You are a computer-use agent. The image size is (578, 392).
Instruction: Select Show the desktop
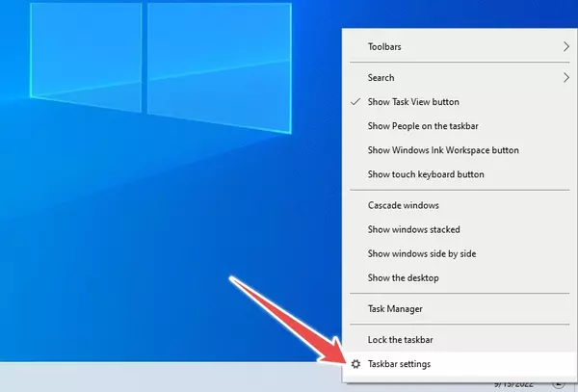[460, 278]
